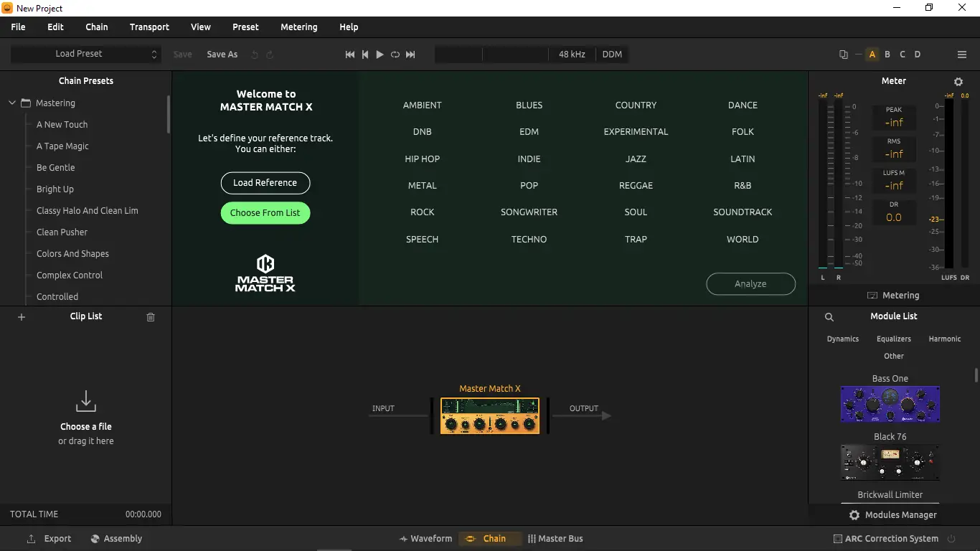Open the View menu
Viewport: 980px width, 551px height.
201,27
